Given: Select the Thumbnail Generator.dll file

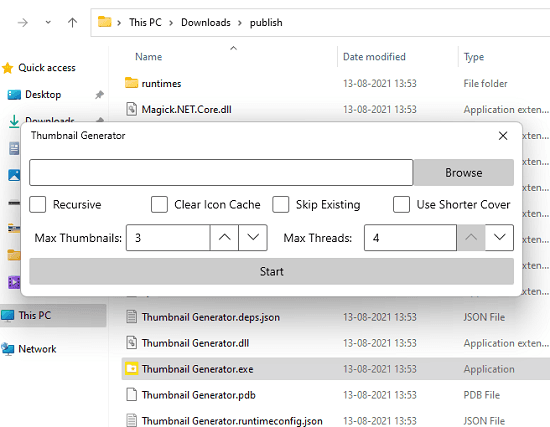Looking at the screenshot, I should coord(195,343).
